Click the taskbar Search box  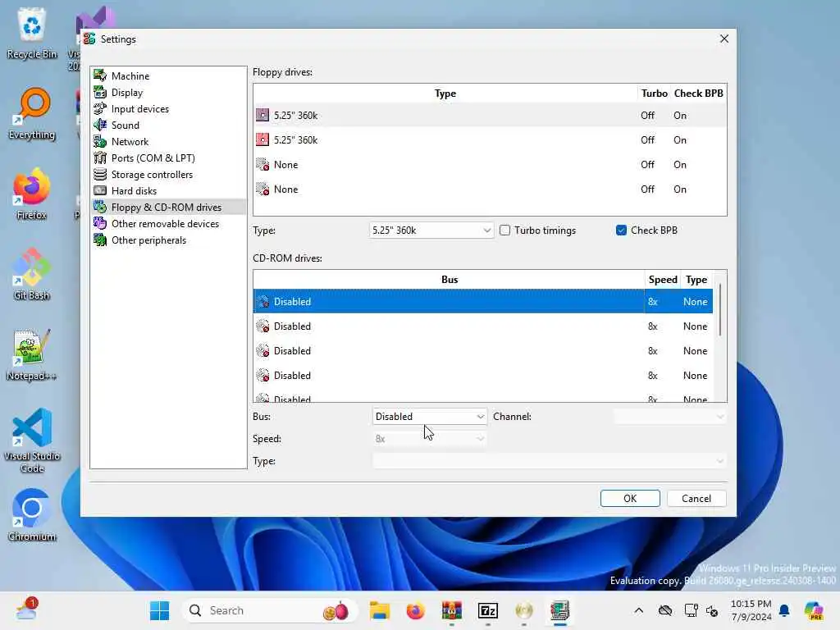(x=271, y=610)
